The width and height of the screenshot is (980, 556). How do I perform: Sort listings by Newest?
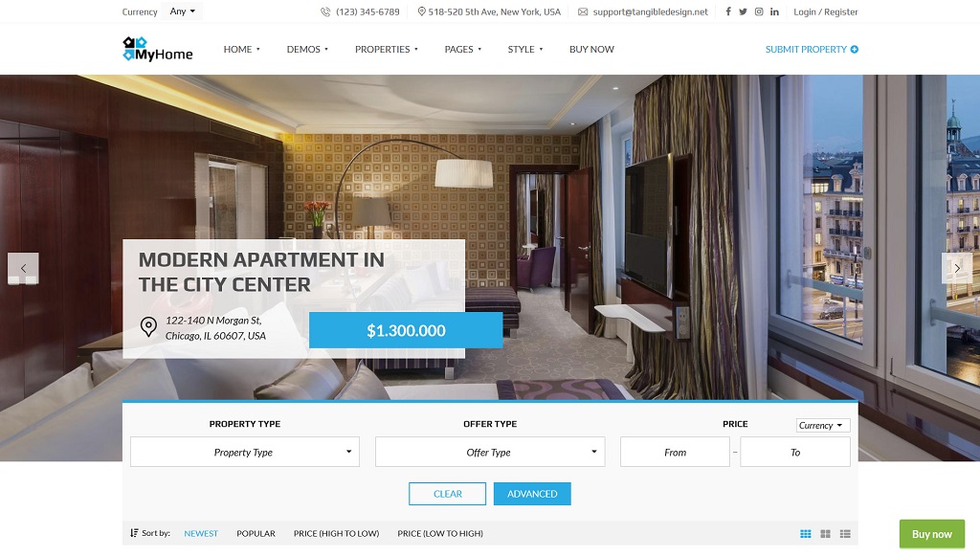point(201,533)
